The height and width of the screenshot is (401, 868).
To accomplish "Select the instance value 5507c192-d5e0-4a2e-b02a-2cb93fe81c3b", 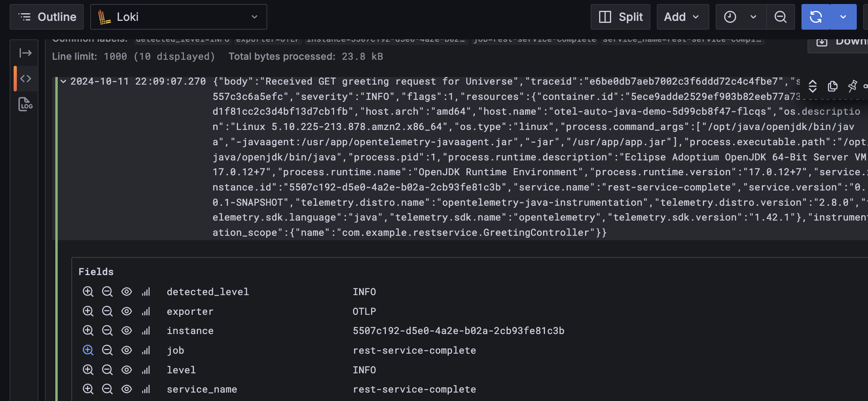I will [x=458, y=331].
